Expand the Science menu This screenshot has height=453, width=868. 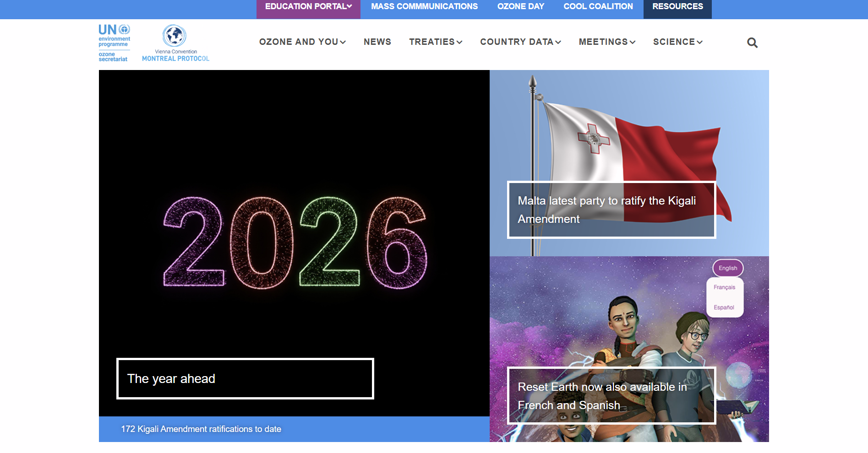point(677,42)
